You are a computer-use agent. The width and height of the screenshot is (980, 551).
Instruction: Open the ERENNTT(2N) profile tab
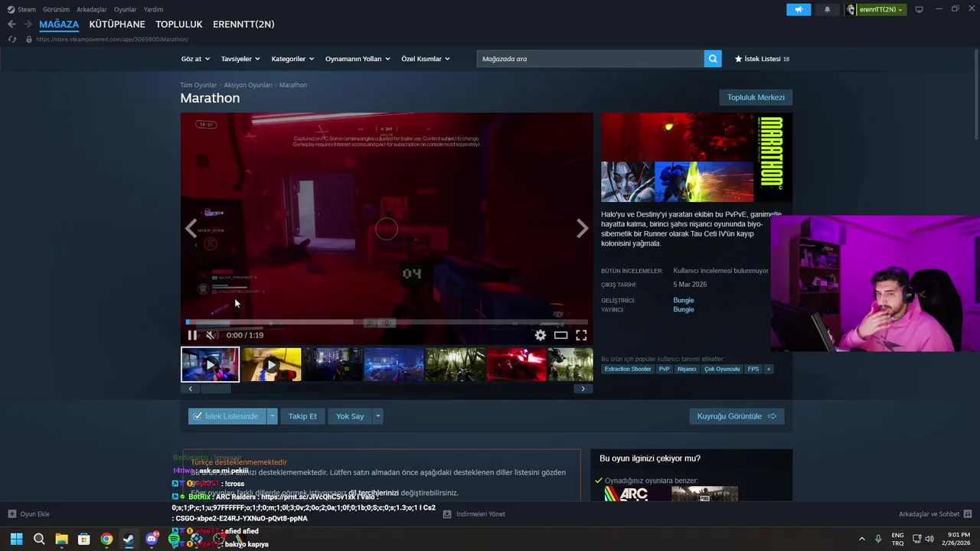click(243, 24)
